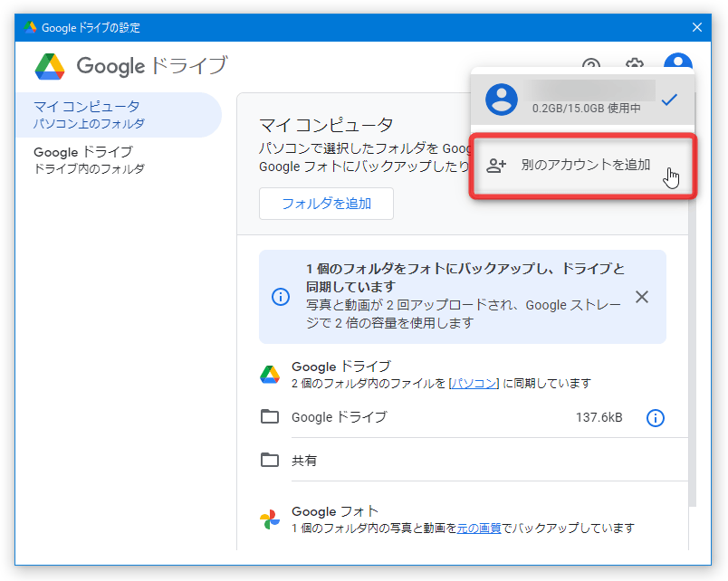
Task: Open the settings gear icon
Action: point(634,65)
